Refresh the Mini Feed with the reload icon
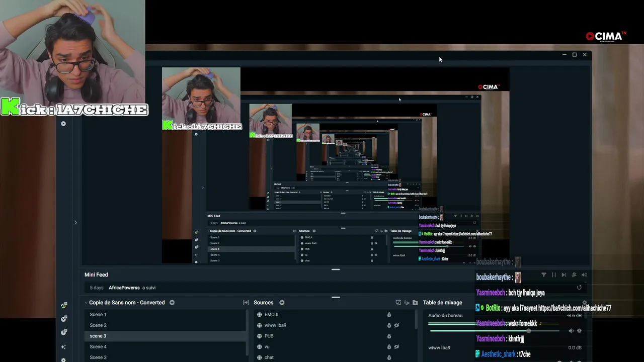This screenshot has height=362, width=644. click(579, 288)
